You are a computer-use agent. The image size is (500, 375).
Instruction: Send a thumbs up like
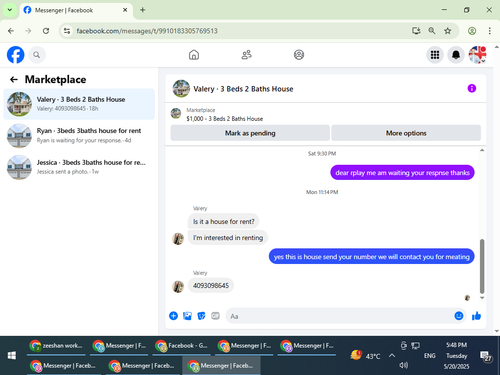click(x=476, y=316)
